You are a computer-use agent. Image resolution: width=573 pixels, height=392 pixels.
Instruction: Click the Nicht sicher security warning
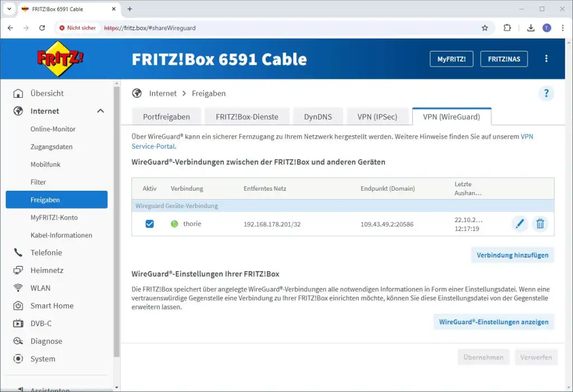[x=77, y=28]
